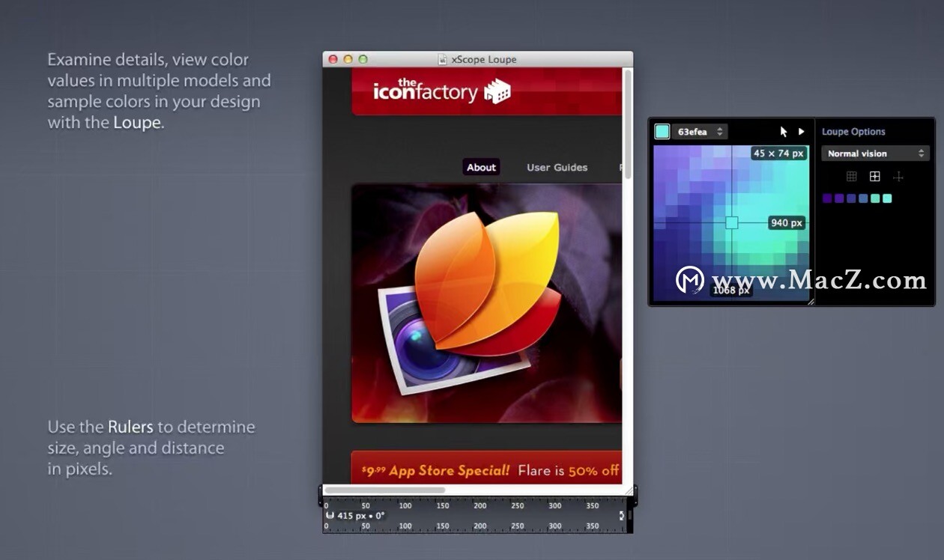Pick the blue fourth palette swatch

click(x=863, y=198)
